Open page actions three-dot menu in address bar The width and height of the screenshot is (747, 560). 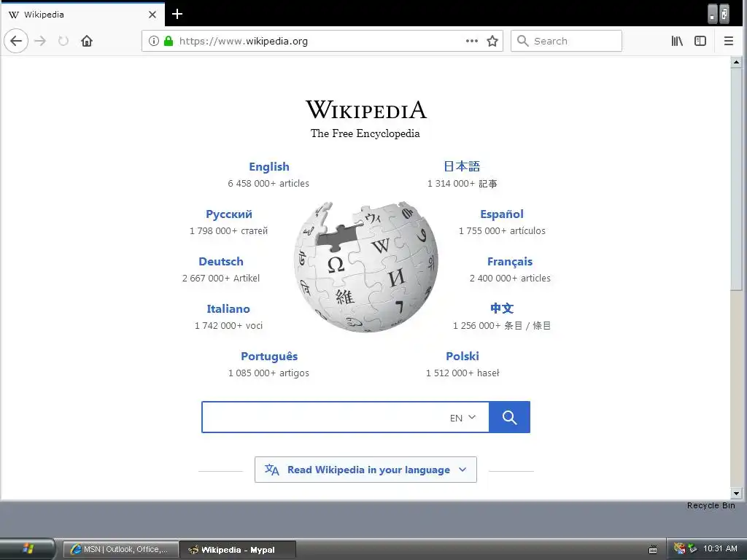click(472, 41)
